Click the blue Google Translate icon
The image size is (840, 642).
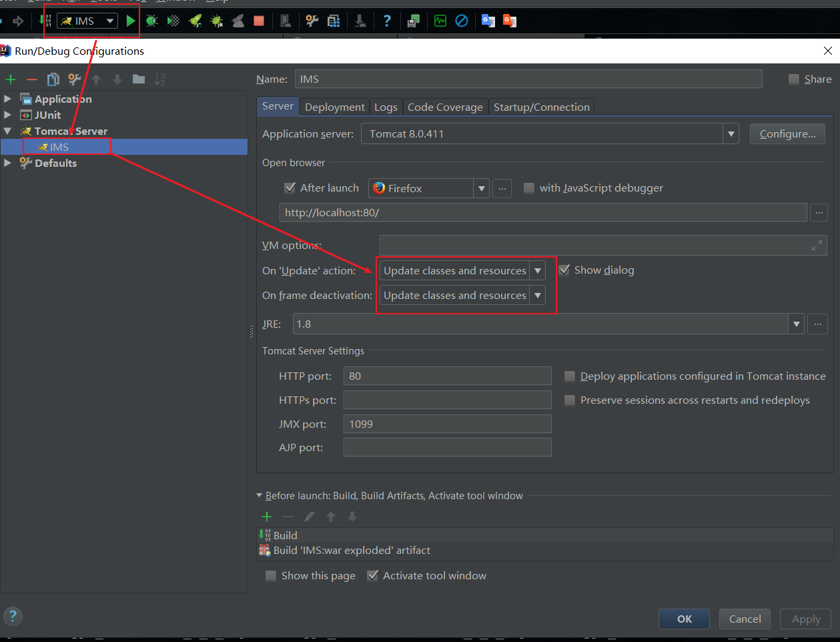click(x=488, y=21)
